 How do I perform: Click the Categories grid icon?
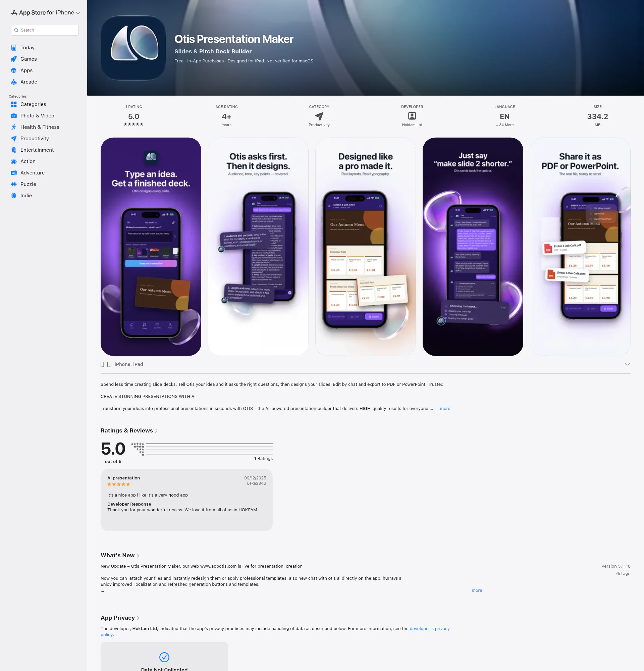14,104
